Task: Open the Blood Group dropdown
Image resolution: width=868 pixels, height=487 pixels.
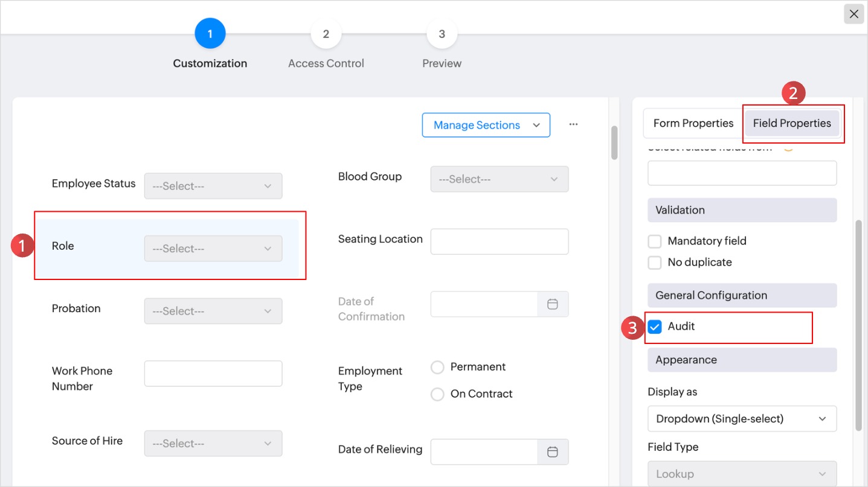Action: [x=499, y=179]
